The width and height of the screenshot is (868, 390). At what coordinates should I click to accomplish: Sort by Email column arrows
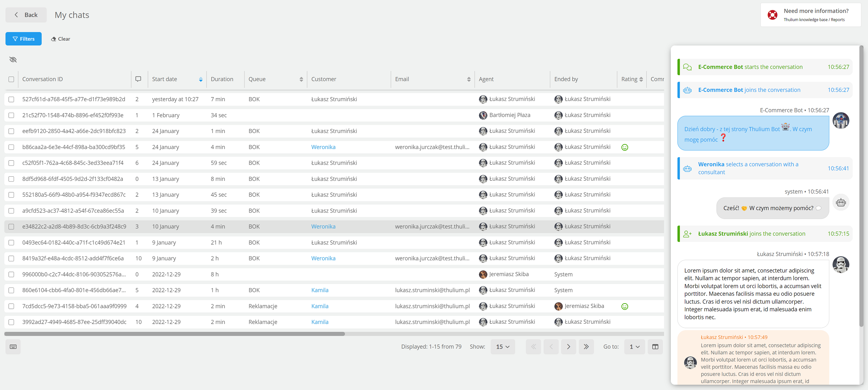point(469,79)
